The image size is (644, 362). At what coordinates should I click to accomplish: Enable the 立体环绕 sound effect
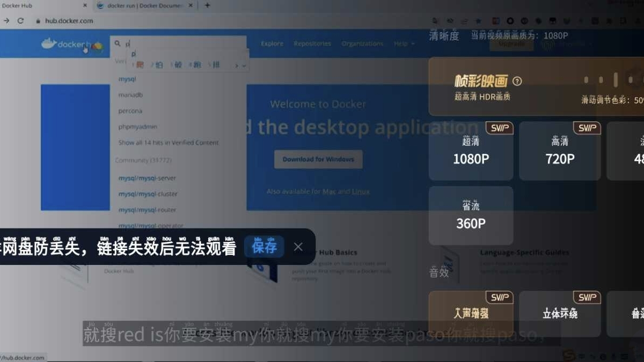560,314
